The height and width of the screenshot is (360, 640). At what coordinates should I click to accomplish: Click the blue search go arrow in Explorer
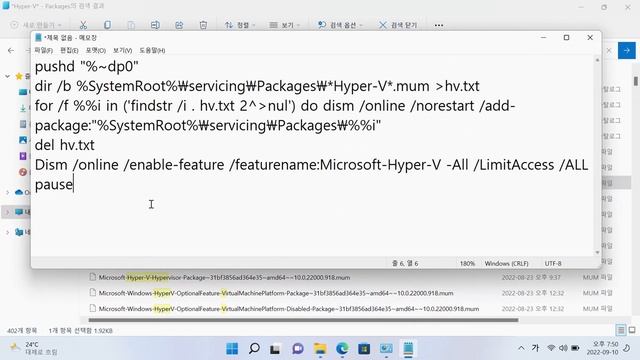tap(627, 51)
